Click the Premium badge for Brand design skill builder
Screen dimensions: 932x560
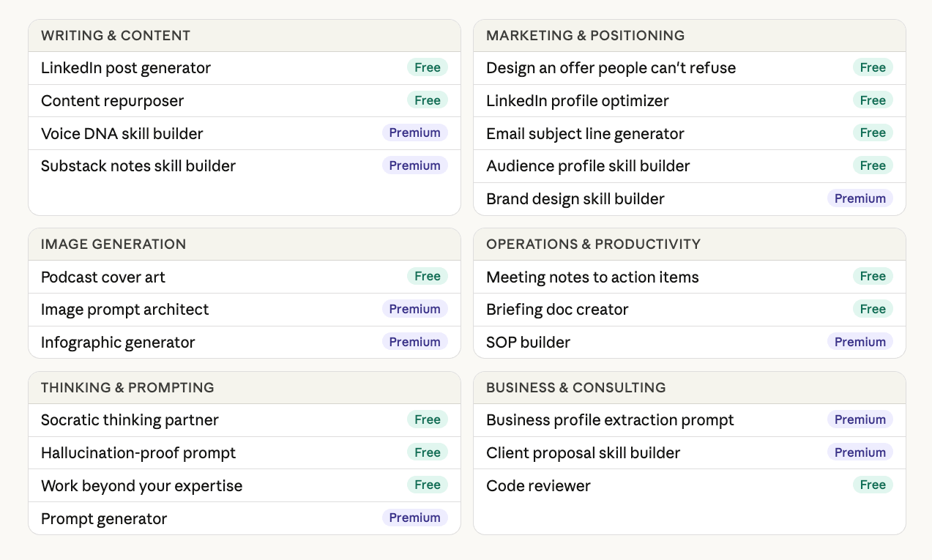(860, 198)
